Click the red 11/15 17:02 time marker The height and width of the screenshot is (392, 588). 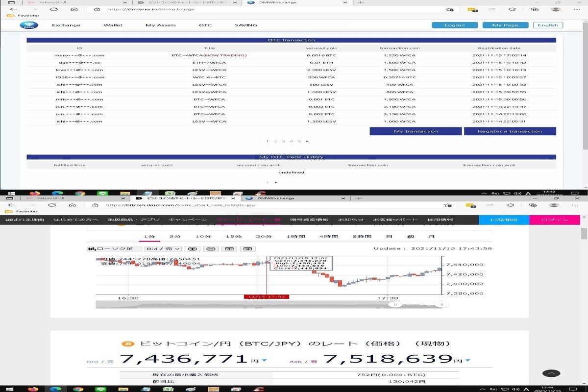(x=267, y=296)
